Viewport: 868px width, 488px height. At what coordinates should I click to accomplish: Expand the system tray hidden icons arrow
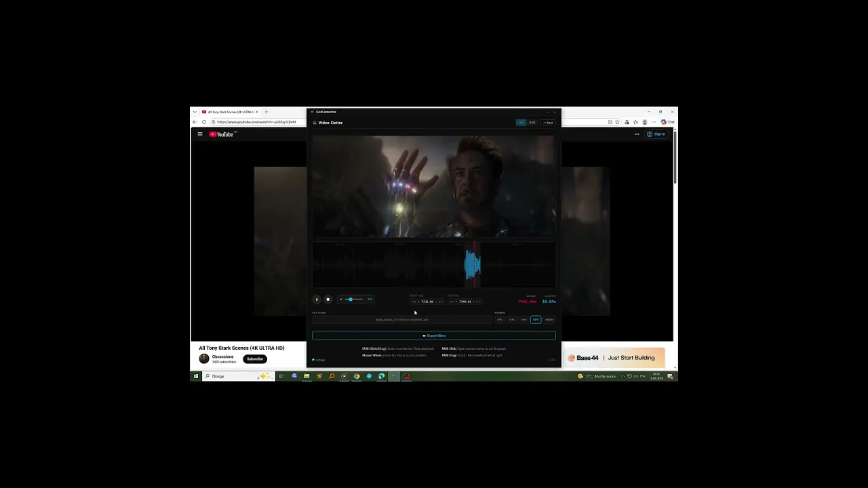point(624,376)
